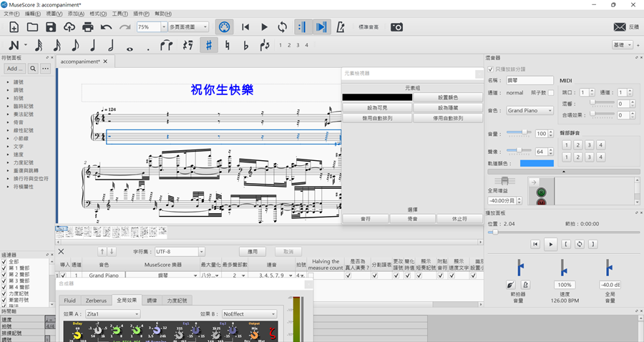
Task: Toggle 第 2 聲部 filter checkbox
Action: (x=4, y=274)
